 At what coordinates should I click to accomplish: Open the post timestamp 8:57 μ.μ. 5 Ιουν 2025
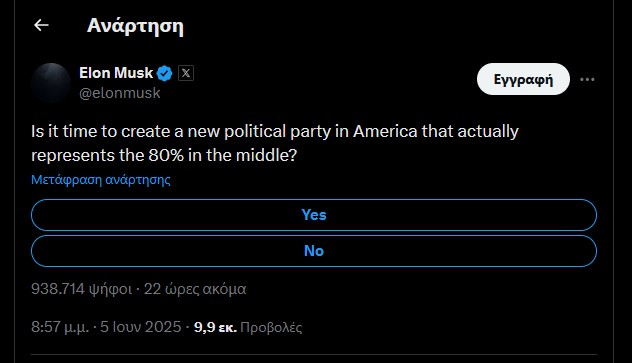tap(106, 327)
